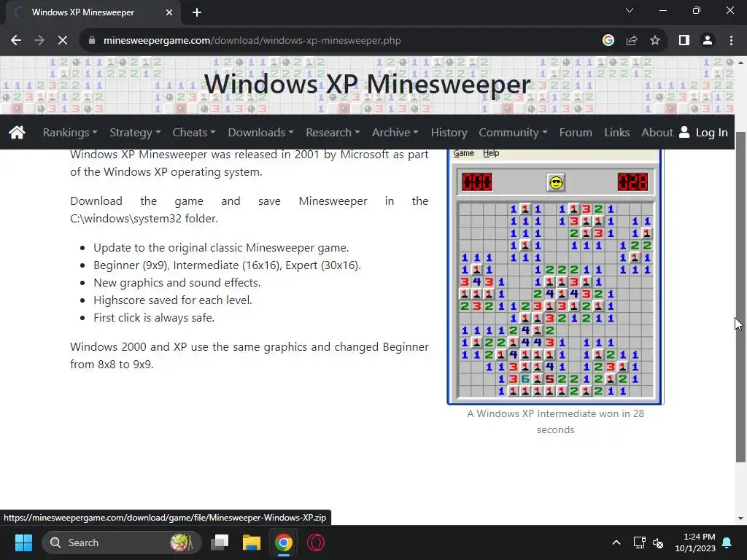Expand the Strategy dropdown menu
This screenshot has width=747, height=560.
[135, 133]
